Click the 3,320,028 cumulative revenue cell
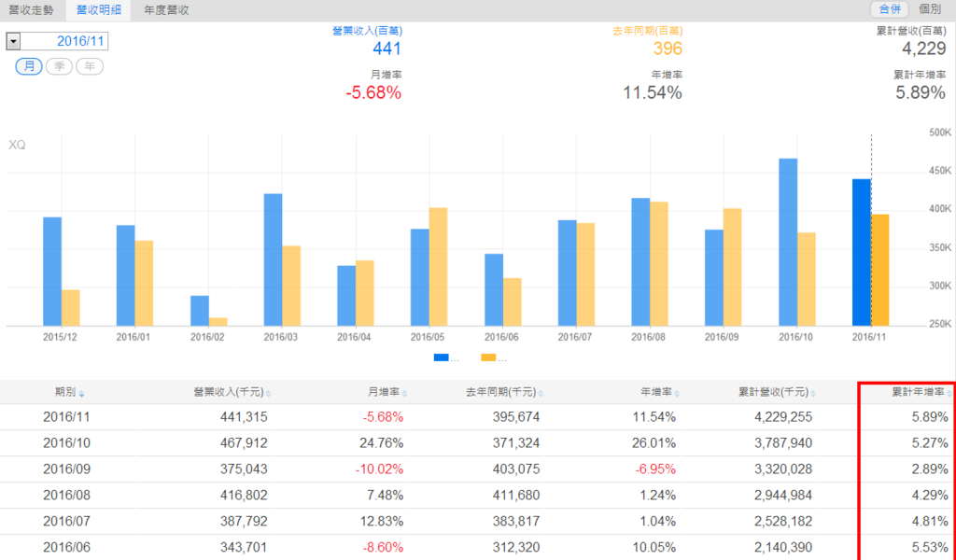Viewport: 956px width, 560px height. [x=783, y=469]
